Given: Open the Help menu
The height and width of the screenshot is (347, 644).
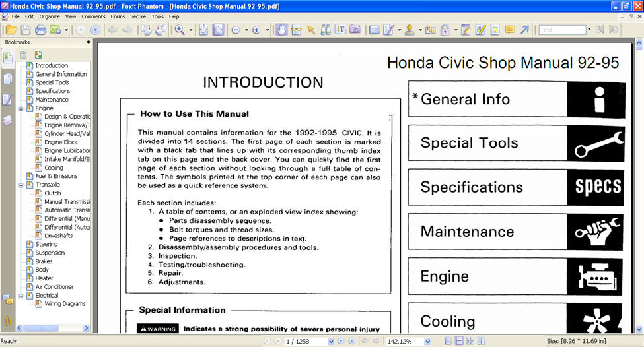Looking at the screenshot, I should [x=174, y=16].
